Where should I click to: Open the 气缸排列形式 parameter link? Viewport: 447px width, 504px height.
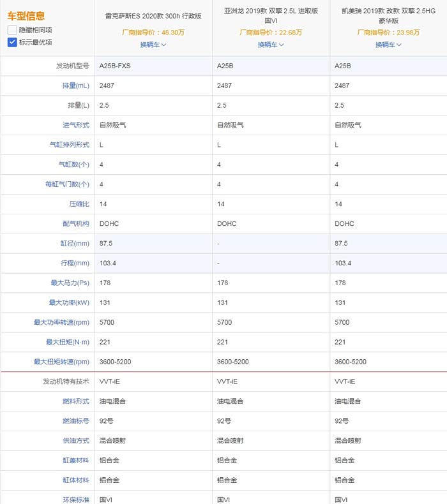tap(70, 145)
